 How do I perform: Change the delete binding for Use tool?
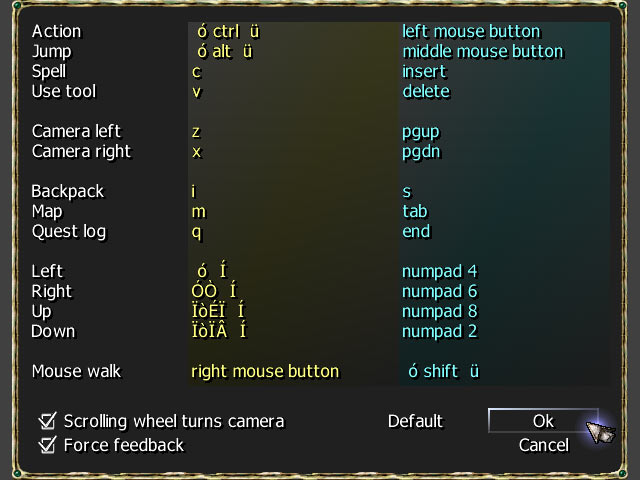pyautogui.click(x=426, y=91)
